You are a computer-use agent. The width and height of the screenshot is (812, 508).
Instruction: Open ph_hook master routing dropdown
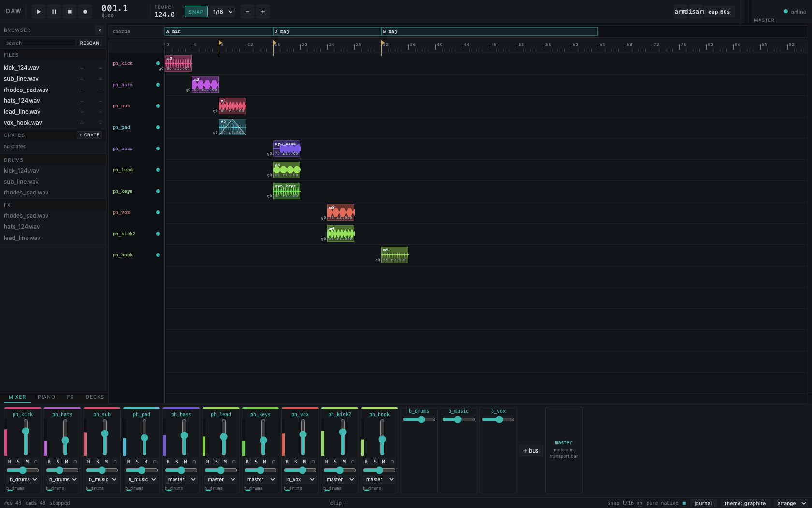(x=379, y=479)
